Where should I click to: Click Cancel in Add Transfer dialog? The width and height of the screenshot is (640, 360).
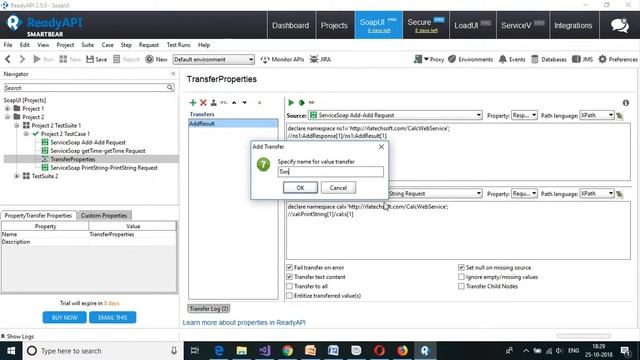click(x=338, y=188)
